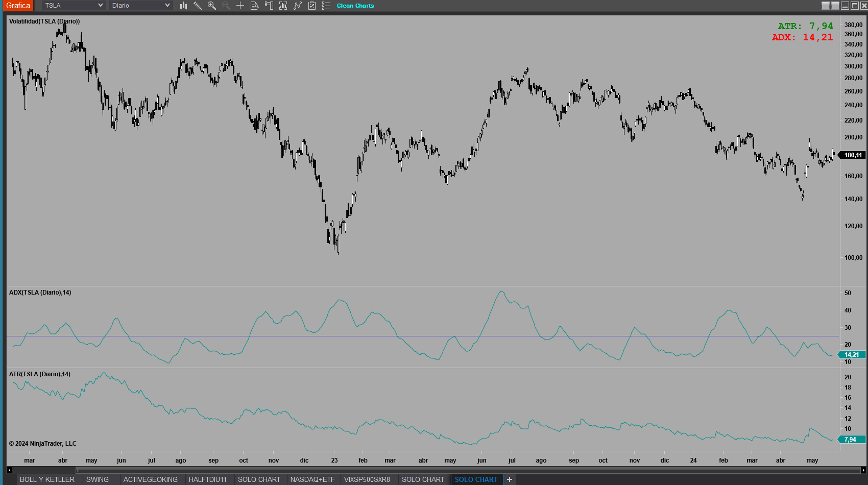Click the 200,00 price axis label

pyautogui.click(x=853, y=137)
